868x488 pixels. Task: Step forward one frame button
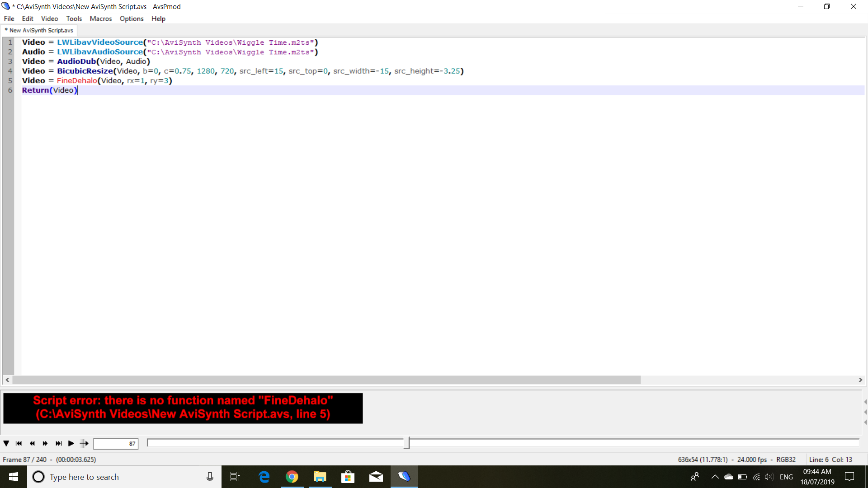(x=45, y=443)
